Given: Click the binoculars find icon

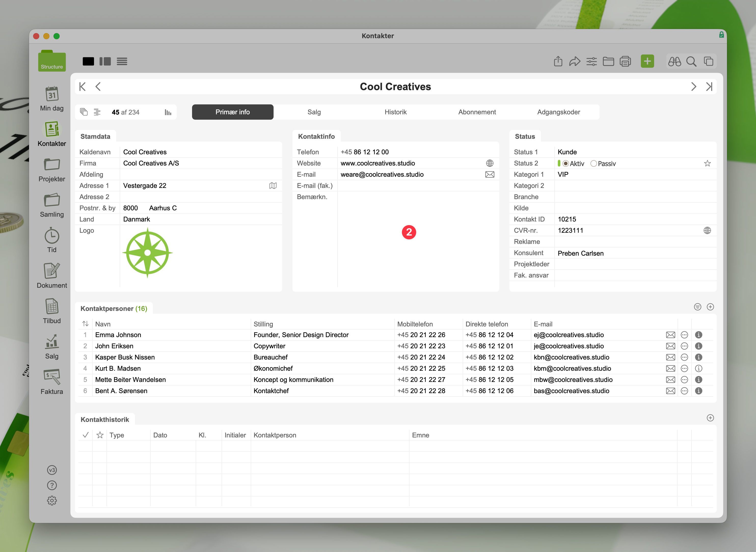Looking at the screenshot, I should 674,61.
